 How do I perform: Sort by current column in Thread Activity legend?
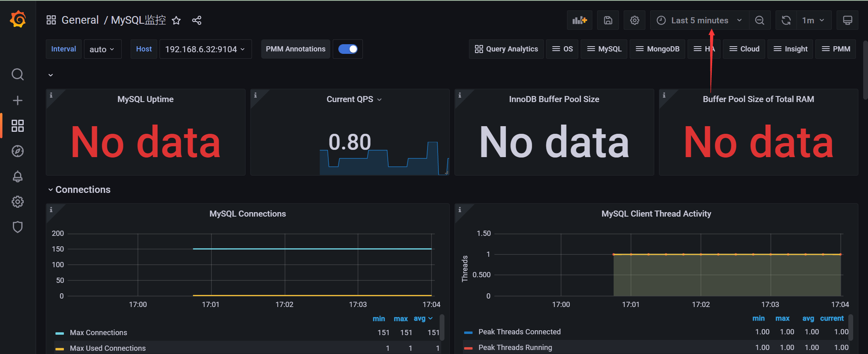(x=832, y=318)
